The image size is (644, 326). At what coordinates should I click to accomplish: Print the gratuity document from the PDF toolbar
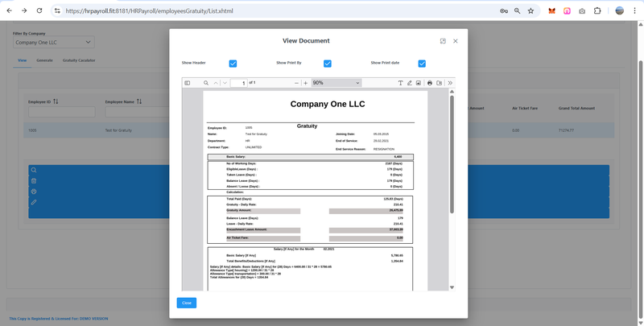click(x=430, y=83)
